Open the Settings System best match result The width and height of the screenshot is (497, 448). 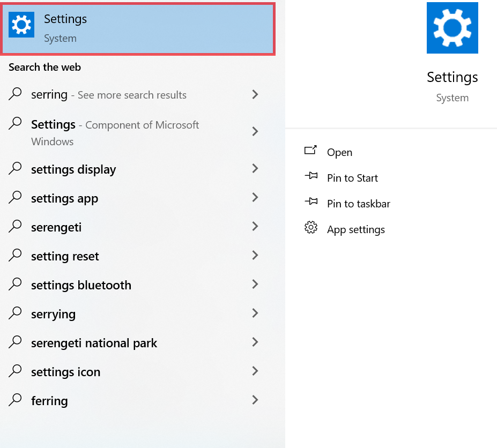point(138,29)
